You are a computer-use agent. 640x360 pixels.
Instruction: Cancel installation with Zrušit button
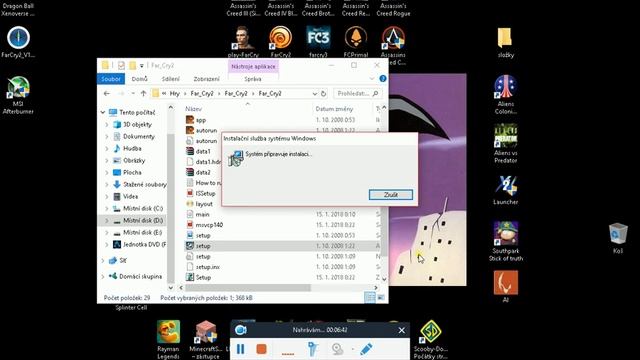point(391,195)
